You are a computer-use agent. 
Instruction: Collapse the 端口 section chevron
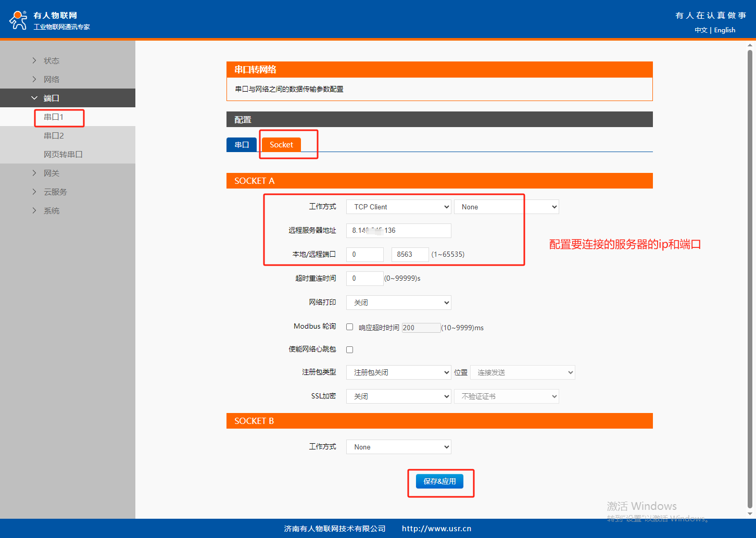(x=34, y=98)
